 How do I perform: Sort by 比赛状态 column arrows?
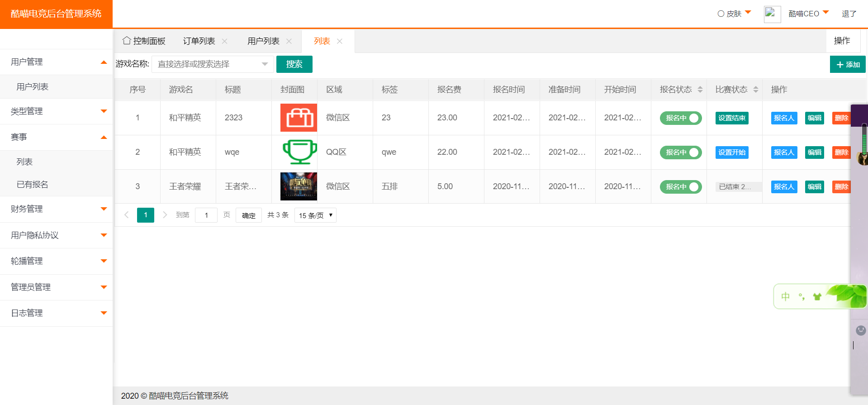755,90
